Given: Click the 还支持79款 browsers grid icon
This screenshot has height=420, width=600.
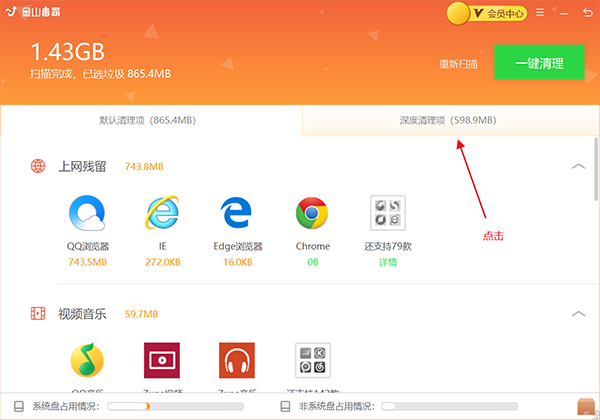Looking at the screenshot, I should point(388,213).
